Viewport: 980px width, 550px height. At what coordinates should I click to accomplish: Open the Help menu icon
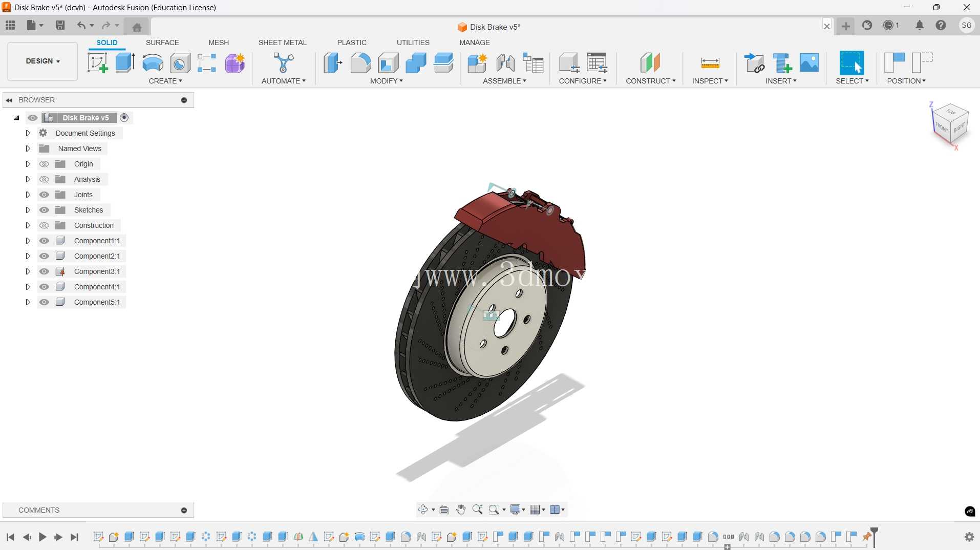tap(941, 25)
